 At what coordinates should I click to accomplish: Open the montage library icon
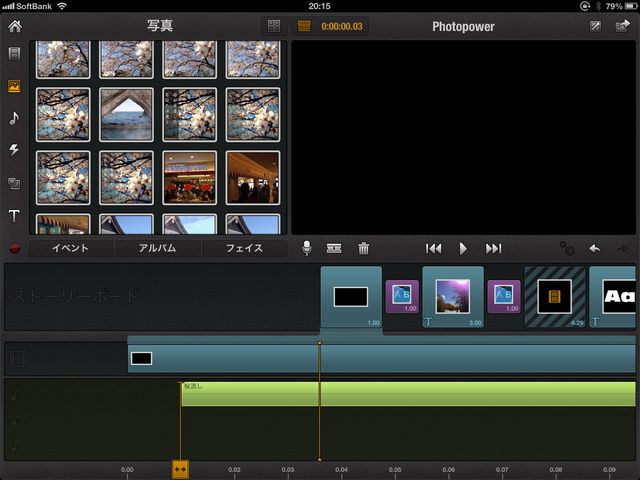[x=14, y=183]
